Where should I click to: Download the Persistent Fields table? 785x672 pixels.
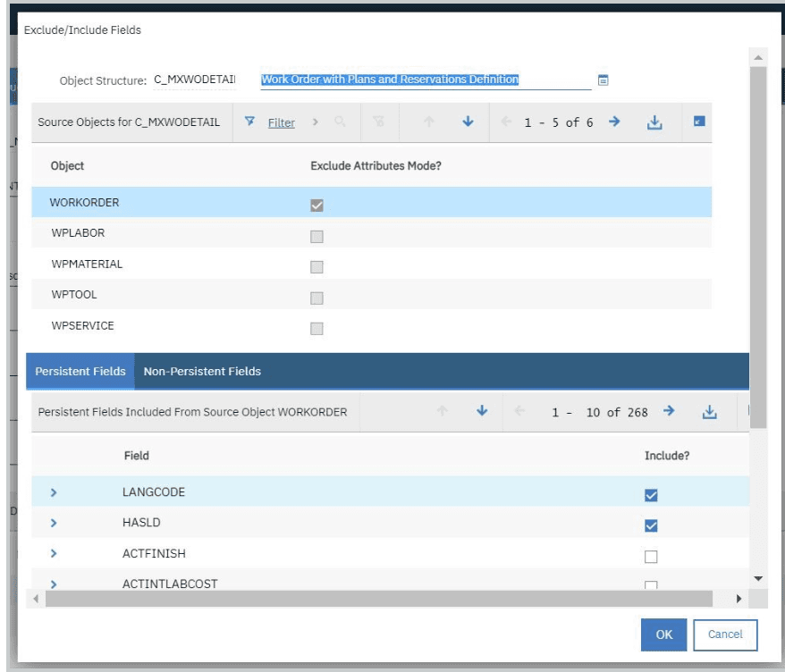tap(709, 412)
